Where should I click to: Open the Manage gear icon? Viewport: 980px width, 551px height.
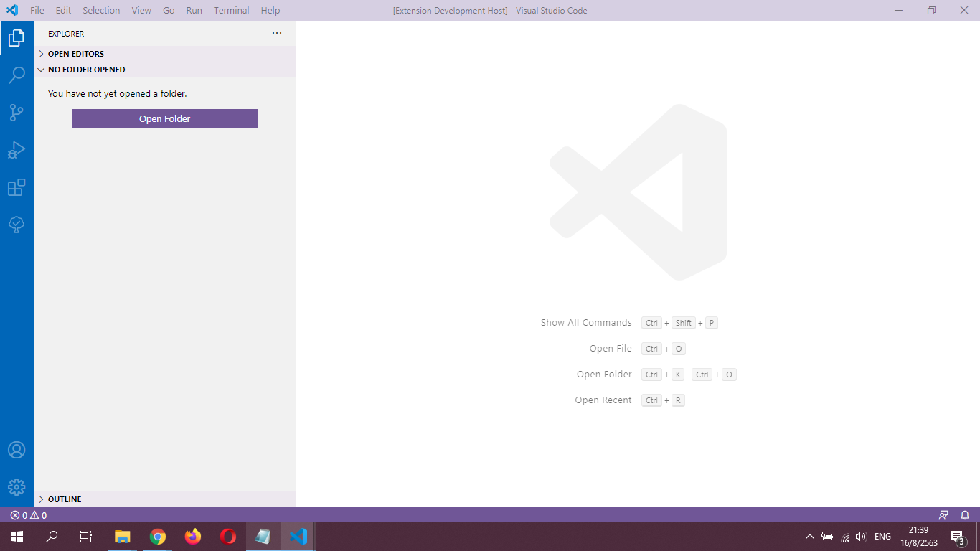click(17, 487)
